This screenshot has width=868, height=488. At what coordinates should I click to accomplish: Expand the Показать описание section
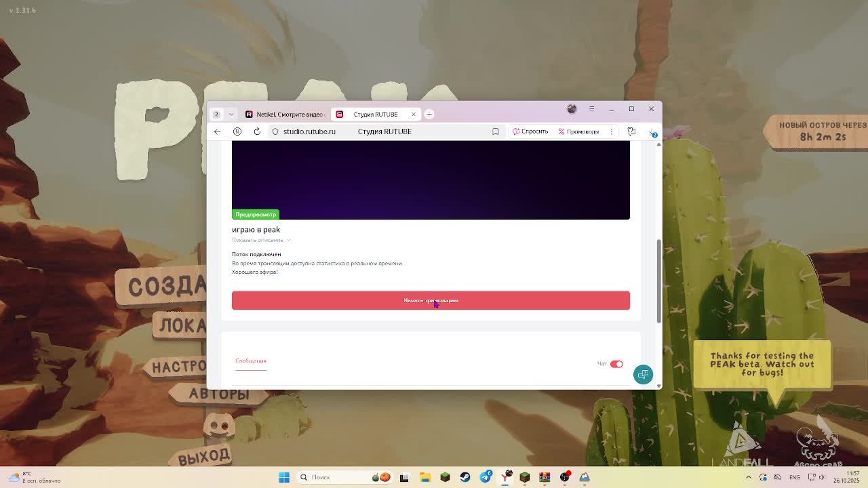(261, 240)
